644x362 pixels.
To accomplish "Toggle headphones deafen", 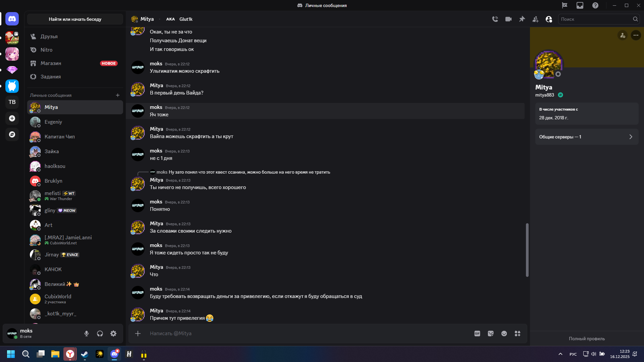I will click(x=100, y=334).
